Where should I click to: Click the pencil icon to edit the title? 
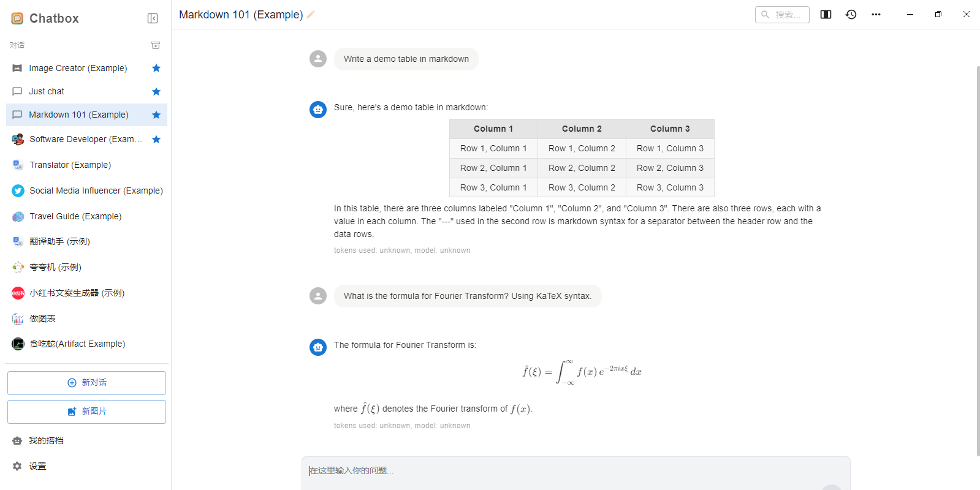(x=311, y=15)
